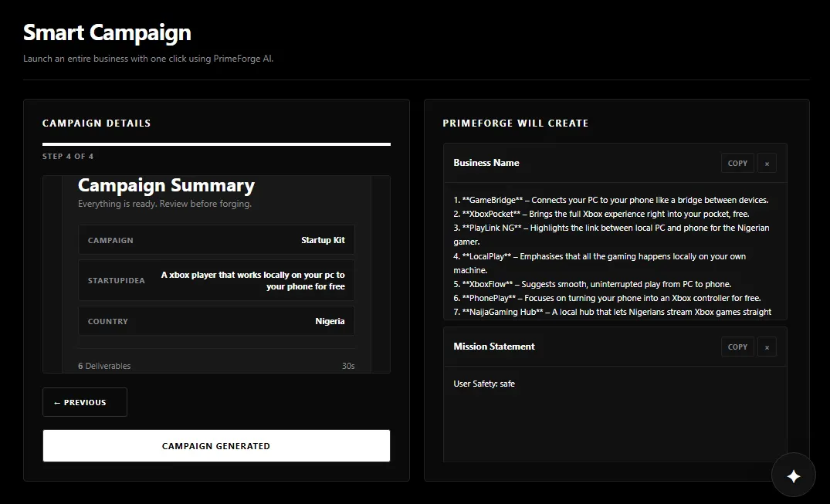830x504 pixels.
Task: Dismiss the Mission Statement card
Action: click(767, 347)
